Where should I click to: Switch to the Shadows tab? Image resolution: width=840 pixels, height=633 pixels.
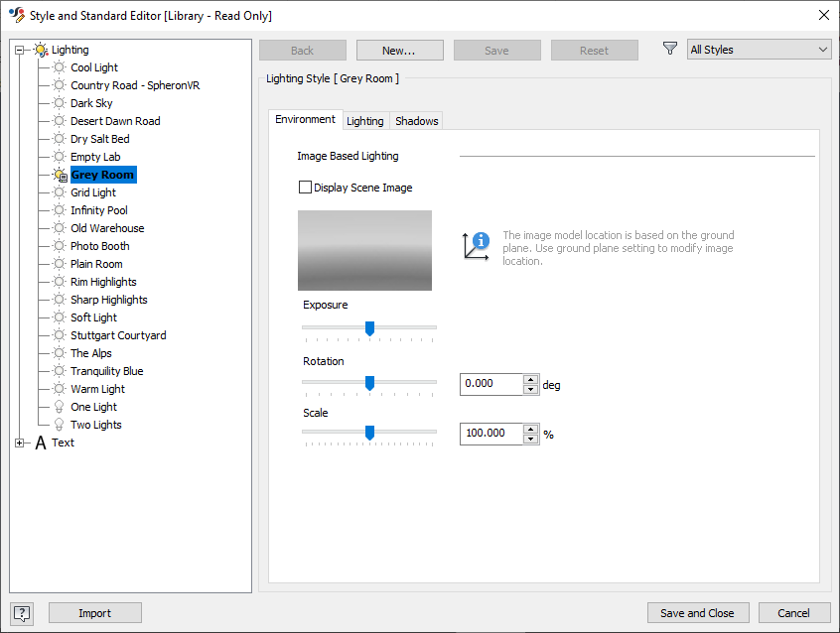(416, 119)
